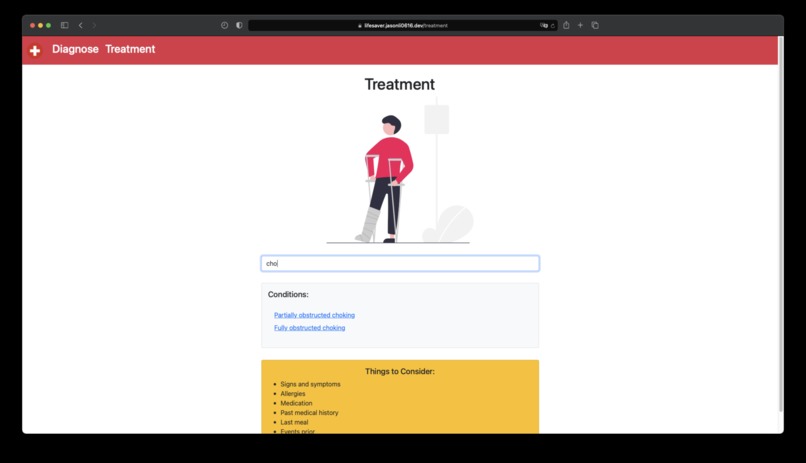The width and height of the screenshot is (806, 463).
Task: Go back with Safari back arrow
Action: [81, 25]
